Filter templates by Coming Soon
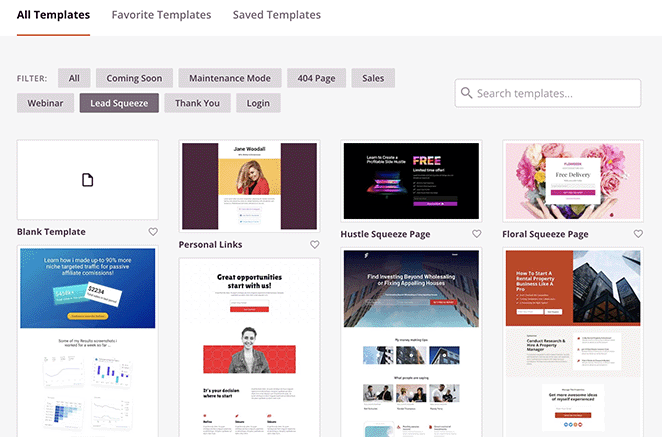 click(134, 78)
